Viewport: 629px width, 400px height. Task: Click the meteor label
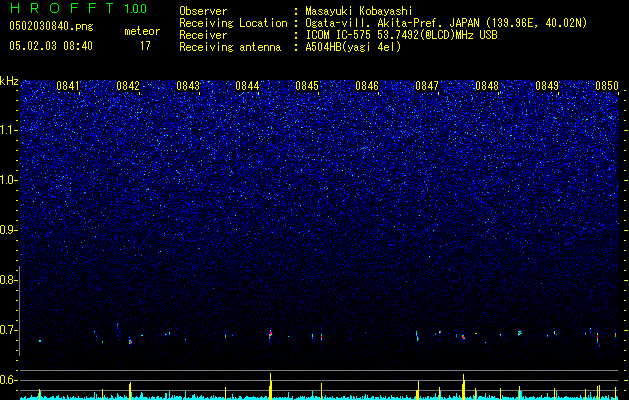tap(142, 31)
